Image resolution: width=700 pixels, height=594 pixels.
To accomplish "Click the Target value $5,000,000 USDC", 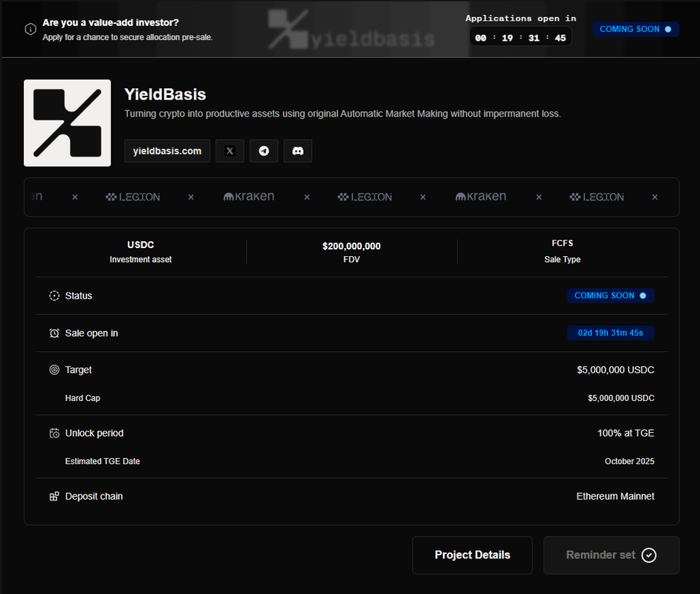I will [615, 370].
